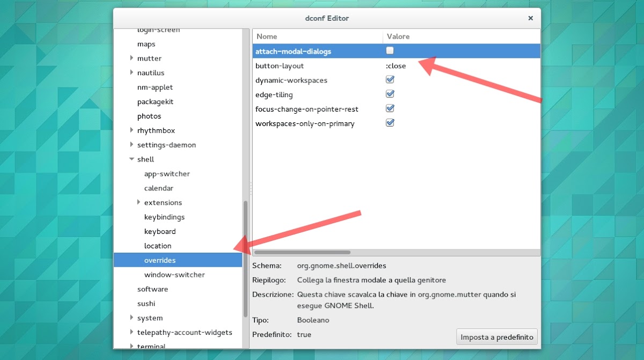
Task: Select the edge-tiling key name
Action: (274, 94)
